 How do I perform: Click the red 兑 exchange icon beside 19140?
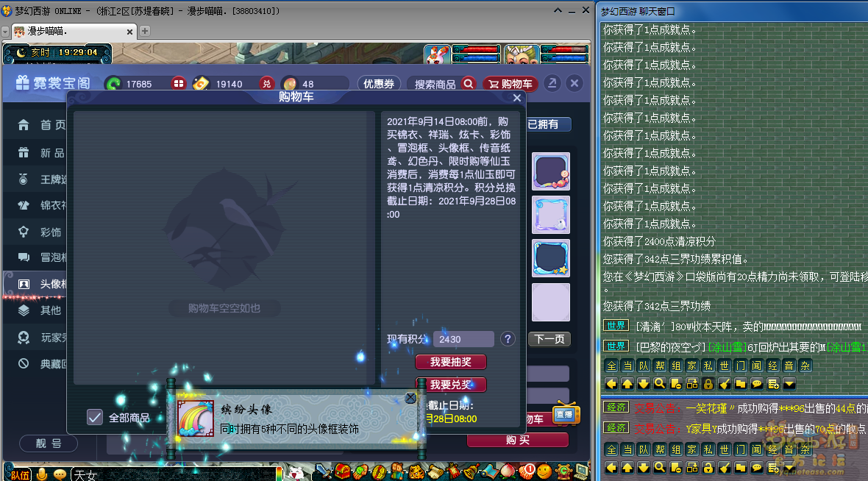(267, 84)
